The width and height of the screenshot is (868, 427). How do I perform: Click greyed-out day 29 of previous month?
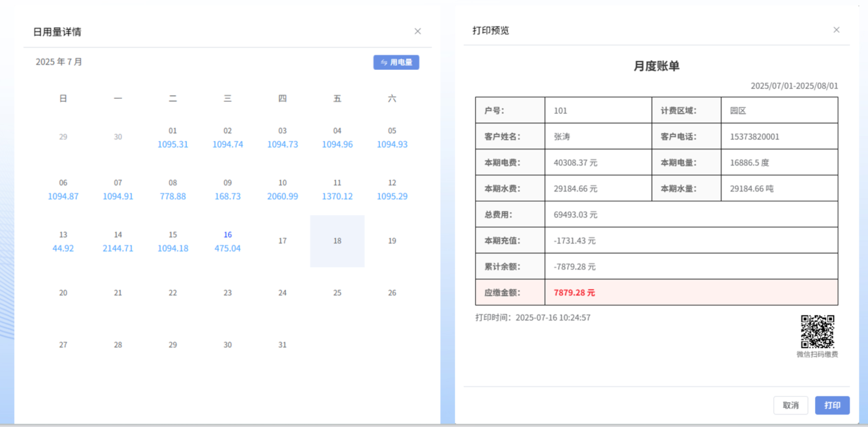point(63,137)
